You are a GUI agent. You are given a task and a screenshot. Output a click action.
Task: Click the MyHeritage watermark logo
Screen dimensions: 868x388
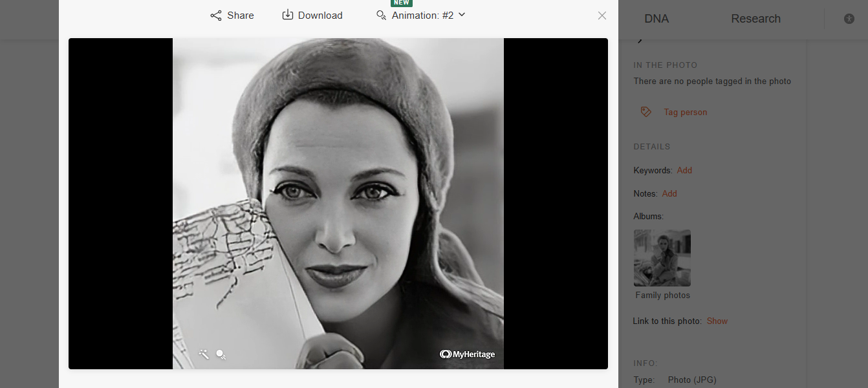click(x=467, y=354)
